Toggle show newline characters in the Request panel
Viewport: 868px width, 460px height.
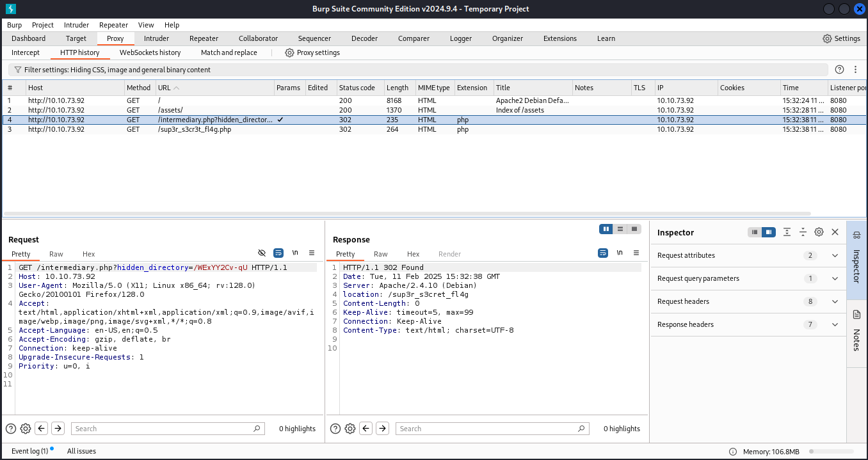295,253
